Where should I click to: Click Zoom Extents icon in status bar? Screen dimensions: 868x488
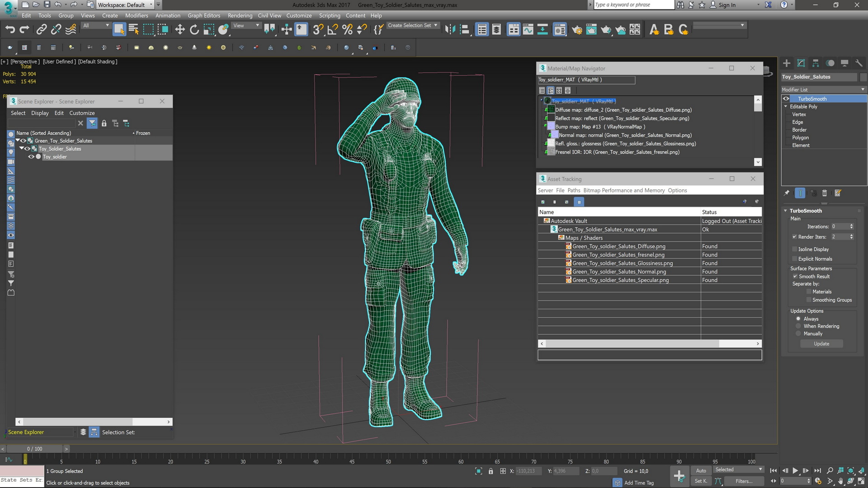click(850, 470)
